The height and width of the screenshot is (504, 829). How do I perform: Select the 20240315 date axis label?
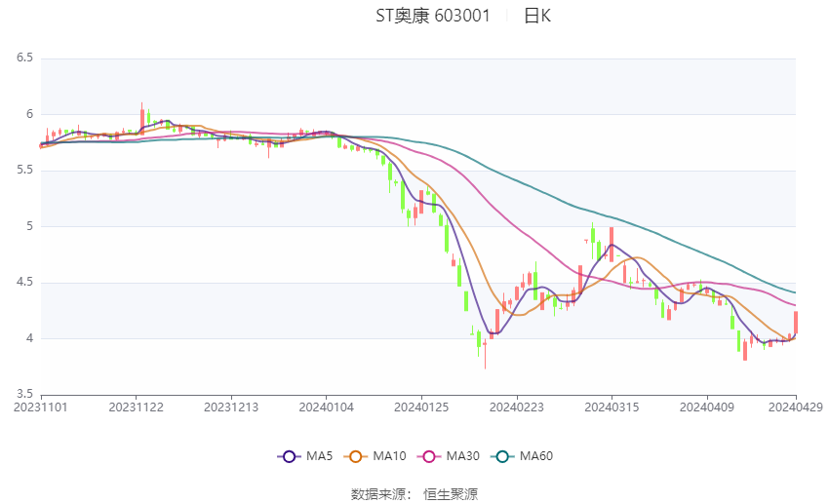tap(612, 407)
